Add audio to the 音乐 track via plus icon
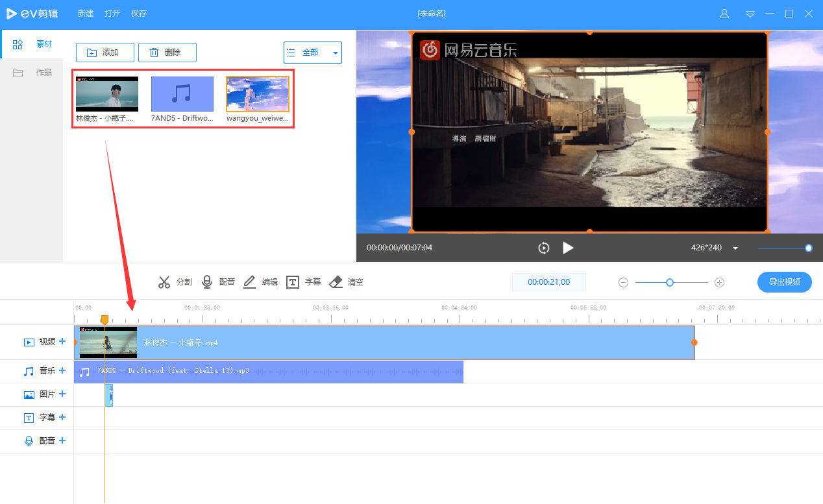Viewport: 823px width, 504px height. tap(62, 370)
